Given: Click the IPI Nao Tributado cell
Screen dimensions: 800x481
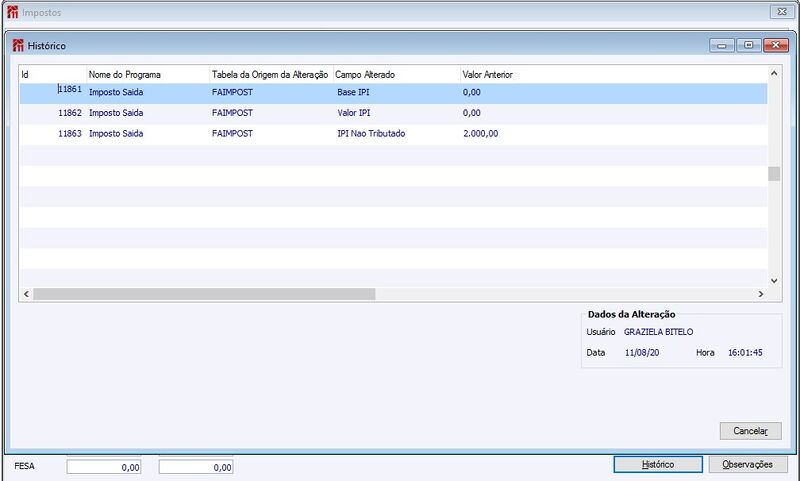Looking at the screenshot, I should [x=371, y=134].
